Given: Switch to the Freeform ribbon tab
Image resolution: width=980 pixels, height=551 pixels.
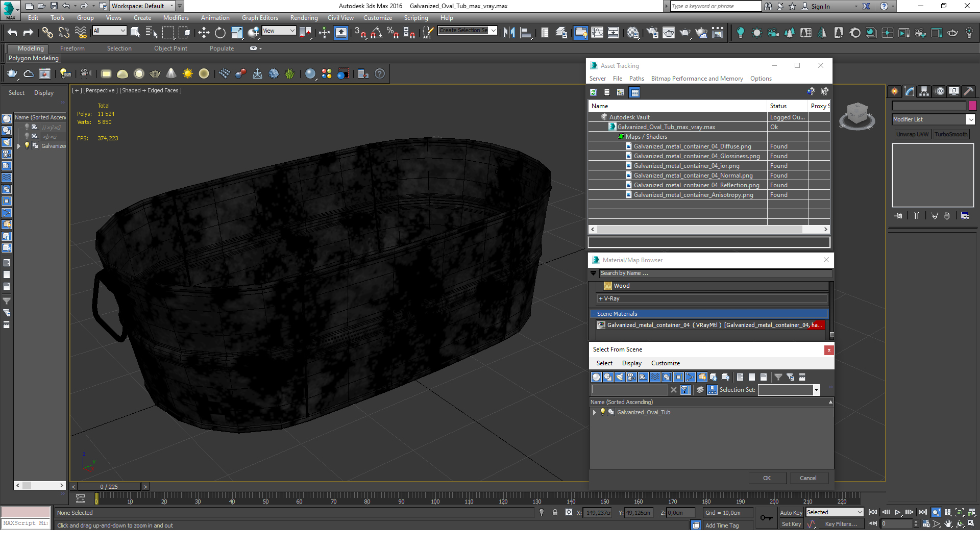Looking at the screenshot, I should (72, 48).
